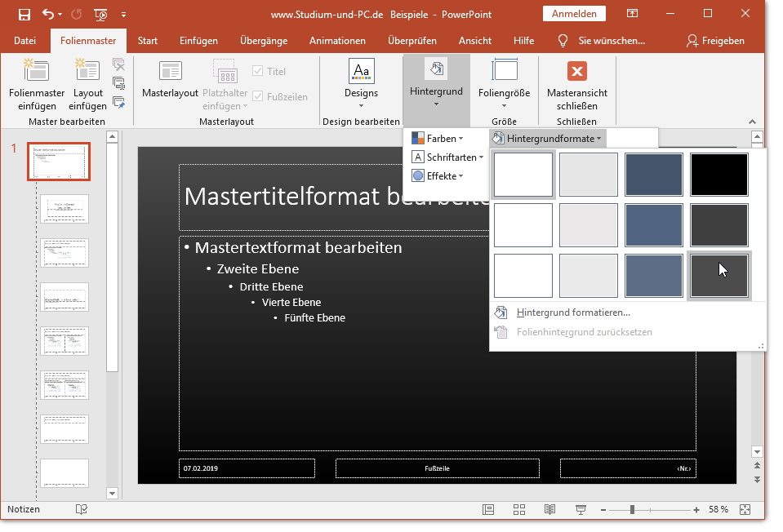Go to previous slide with double-up arrow
The height and width of the screenshot is (532, 783).
757,465
